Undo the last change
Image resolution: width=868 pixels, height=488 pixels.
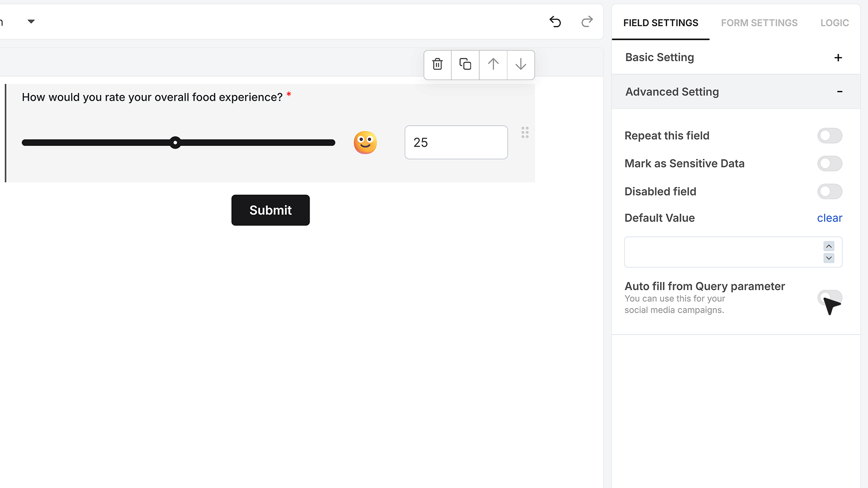coord(555,22)
